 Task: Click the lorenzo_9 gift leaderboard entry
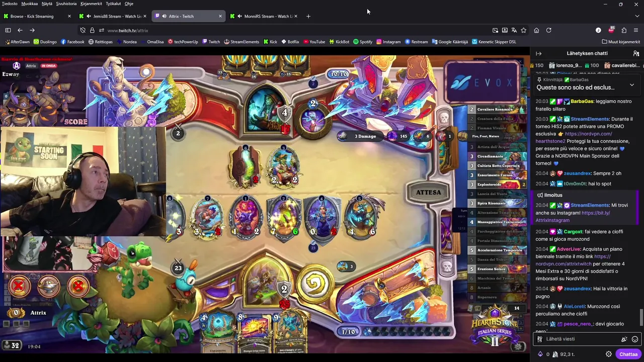tap(566, 65)
